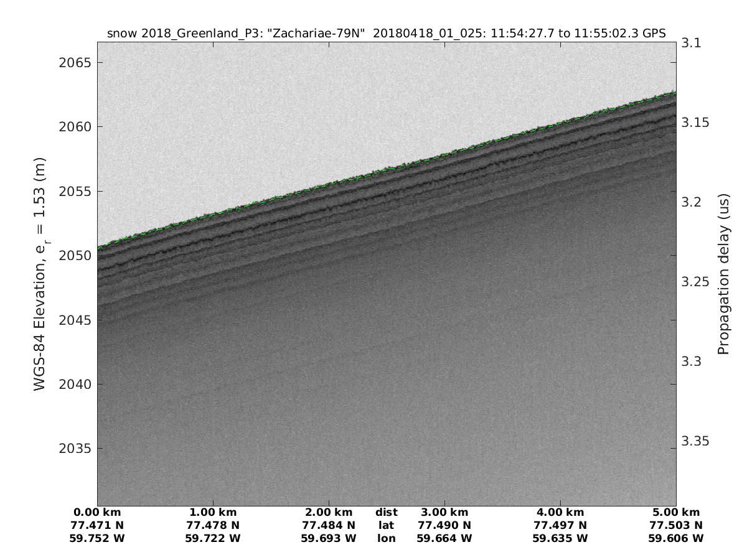The image size is (747, 560).
Task: Click the "5.00 km" distance label
Action: [x=676, y=513]
